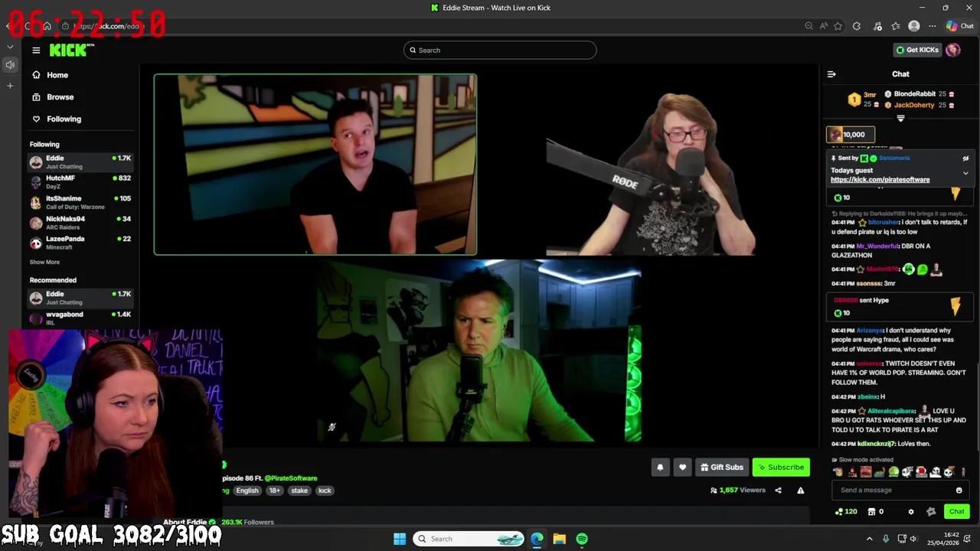Click the 1,657 Viewers count
Screen dimensions: 980x551
[737, 491]
